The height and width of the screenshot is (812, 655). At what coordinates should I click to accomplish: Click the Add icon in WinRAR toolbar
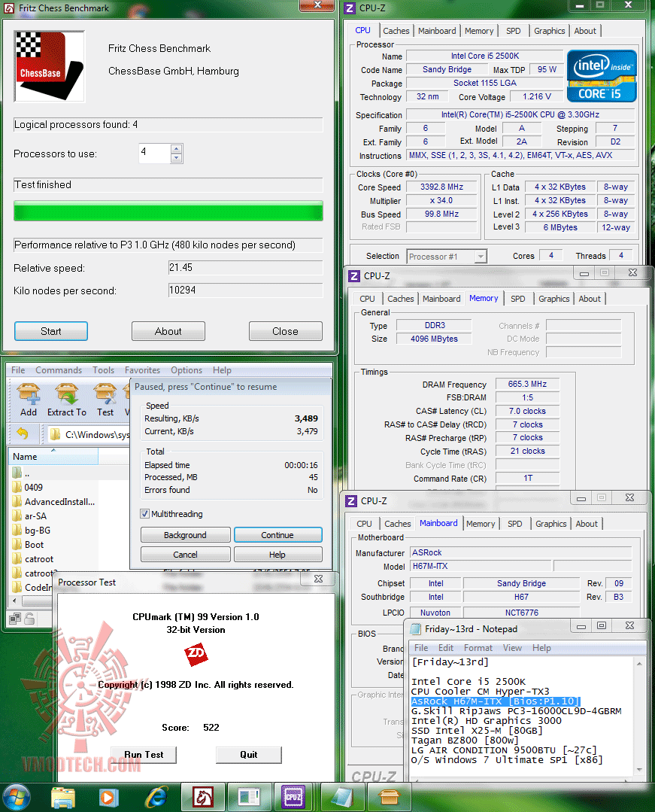coord(29,400)
